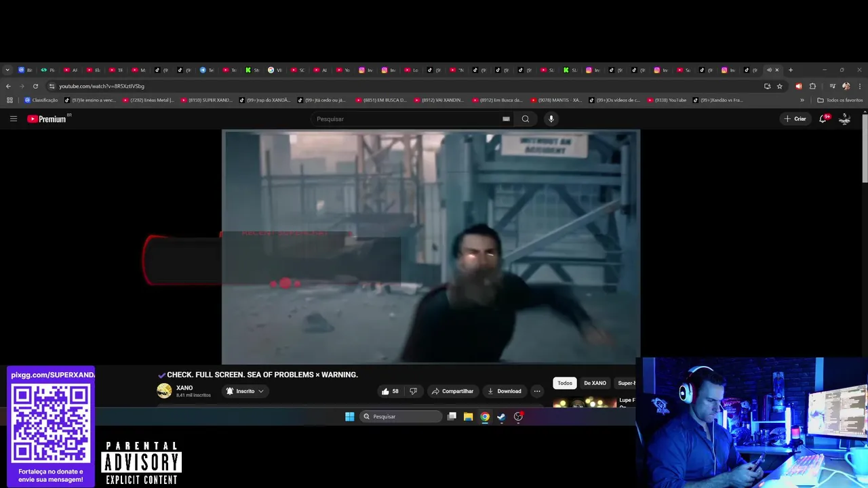Open the Classificação bookmark
868x488 pixels.
41,100
